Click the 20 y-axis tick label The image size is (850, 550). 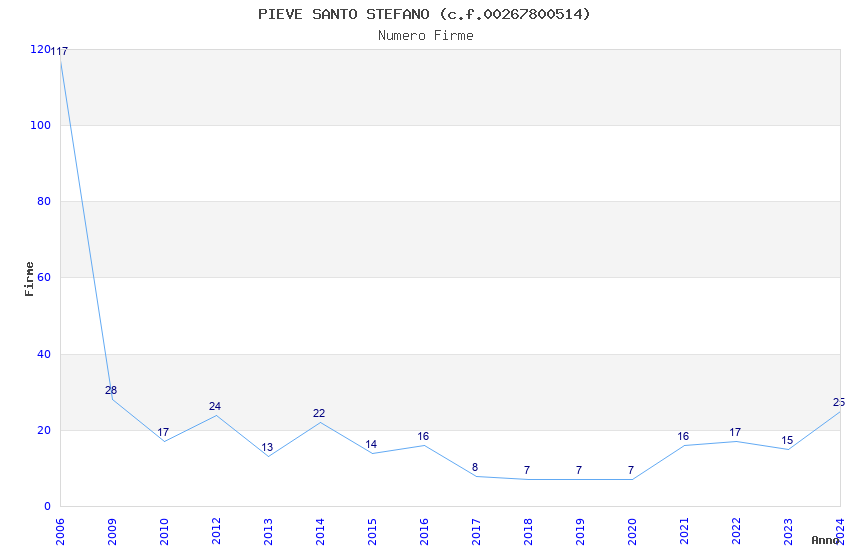pyautogui.click(x=44, y=430)
